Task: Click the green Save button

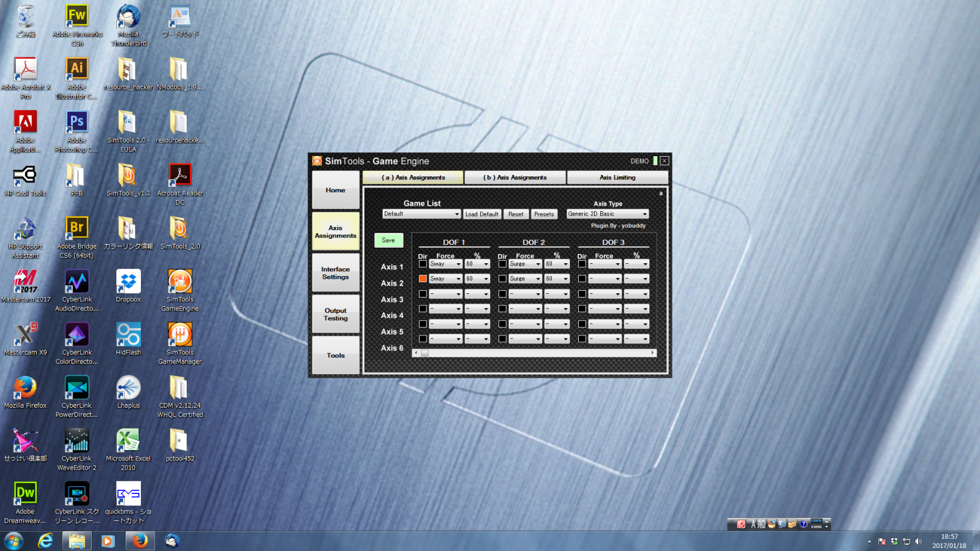Action: pos(388,241)
